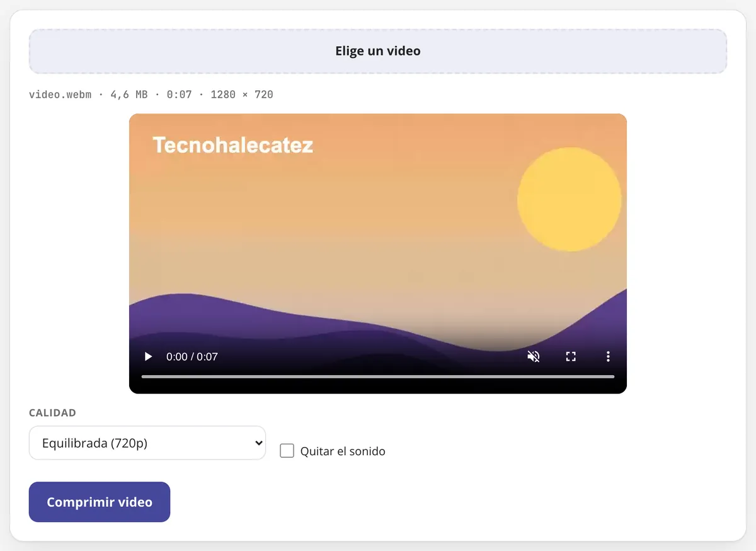Click the Quitar el sonido label text

[343, 451]
